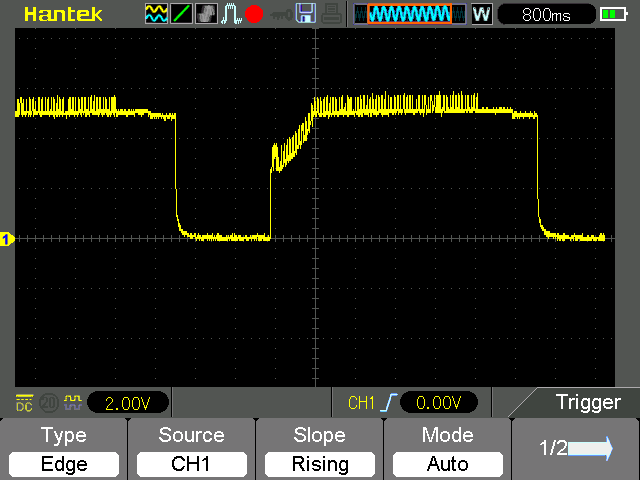This screenshot has height=480, width=640.
Task: Click the DC coupling indicator
Action: 24,403
